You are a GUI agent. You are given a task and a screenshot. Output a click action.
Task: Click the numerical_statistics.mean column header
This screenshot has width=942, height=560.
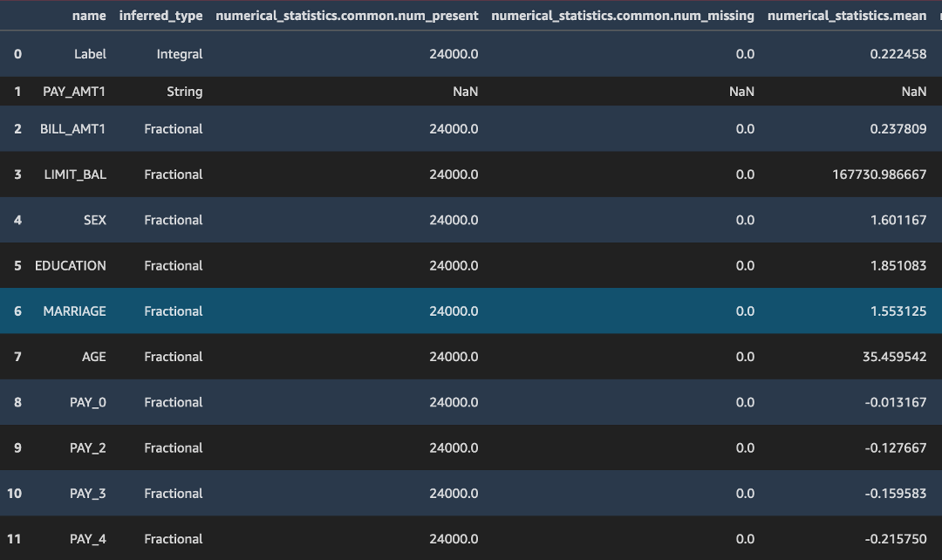tap(847, 16)
